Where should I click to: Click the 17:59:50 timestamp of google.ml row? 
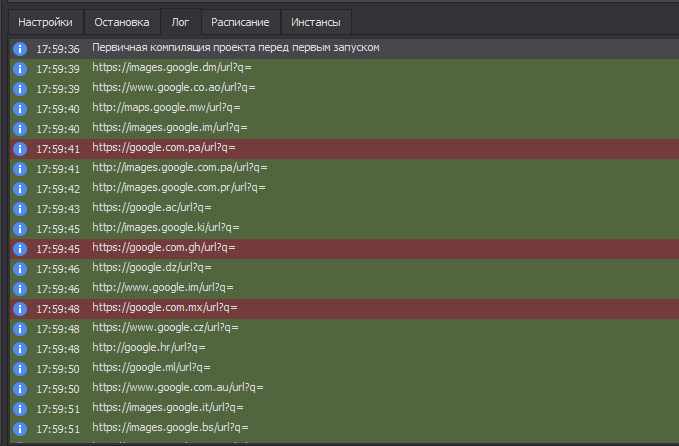tap(58, 368)
